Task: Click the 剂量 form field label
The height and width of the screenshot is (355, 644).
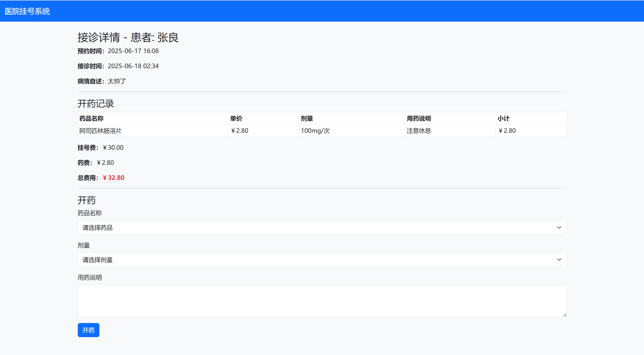Action: pos(84,245)
